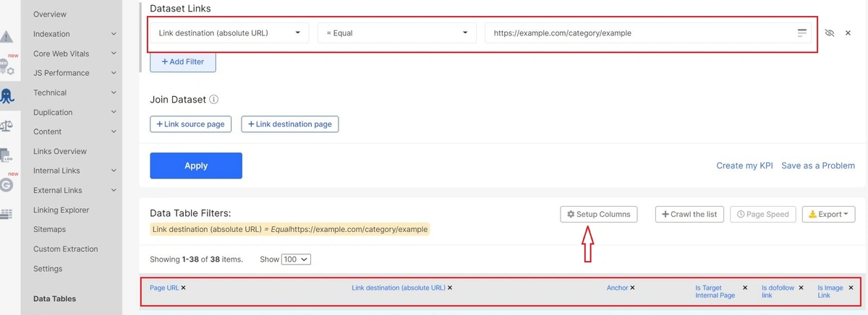Click the Join Dataset info icon
The width and height of the screenshot is (868, 315).
pyautogui.click(x=214, y=100)
